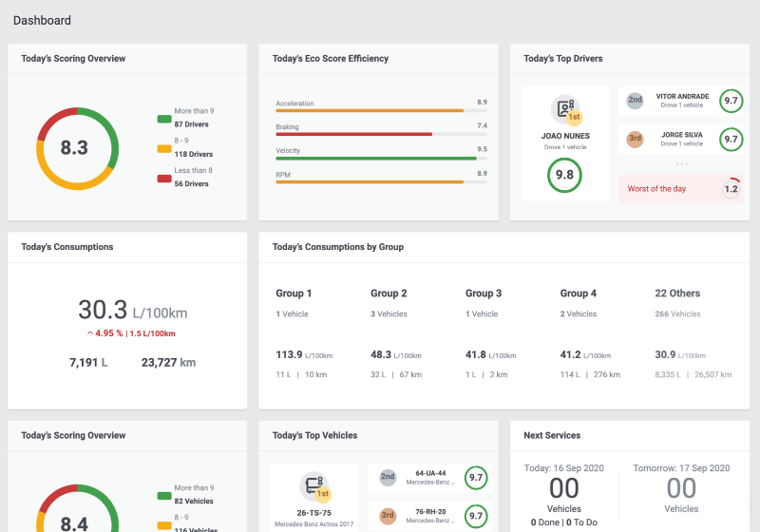
Task: Click the Today's Top Vehicles panel title
Action: (315, 435)
